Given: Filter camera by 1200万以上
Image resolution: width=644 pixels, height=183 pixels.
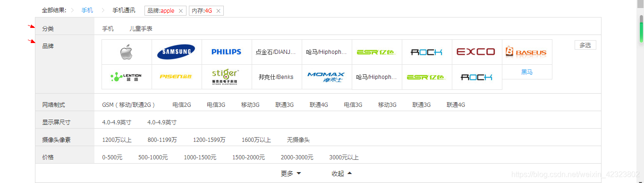Looking at the screenshot, I should point(117,140).
